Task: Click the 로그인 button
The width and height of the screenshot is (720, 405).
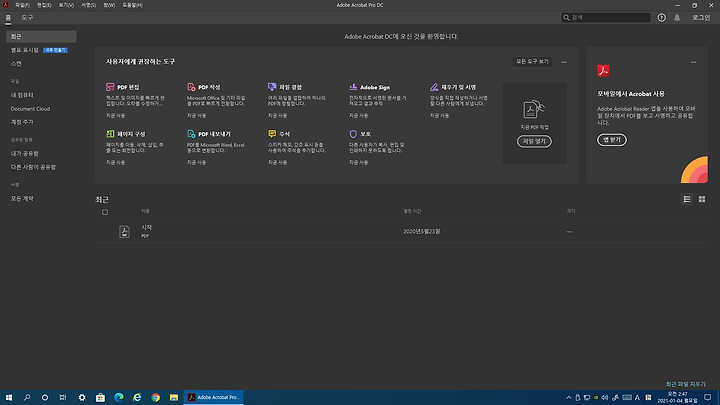Action: (701, 17)
